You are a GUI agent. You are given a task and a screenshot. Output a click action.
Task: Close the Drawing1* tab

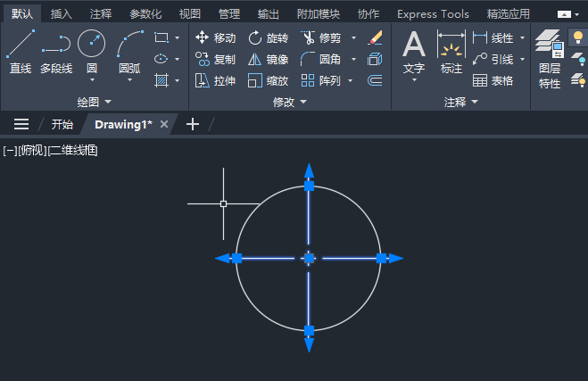tap(164, 124)
